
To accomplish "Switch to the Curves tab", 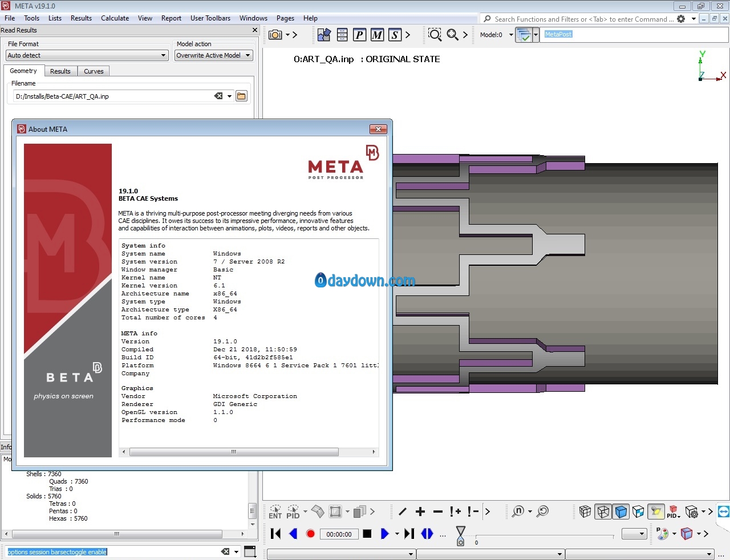I will pos(94,71).
